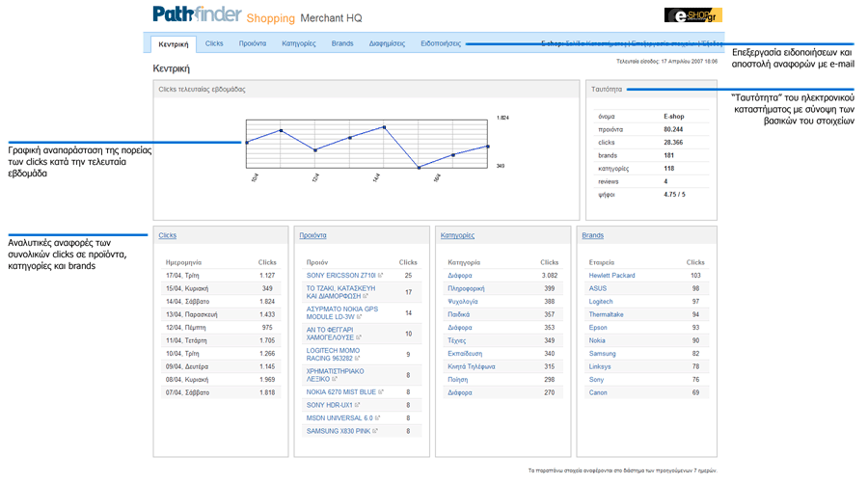Viewport: 868px width, 483px height.
Task: Open SONY HDR-UX1 product link
Action: coord(330,405)
